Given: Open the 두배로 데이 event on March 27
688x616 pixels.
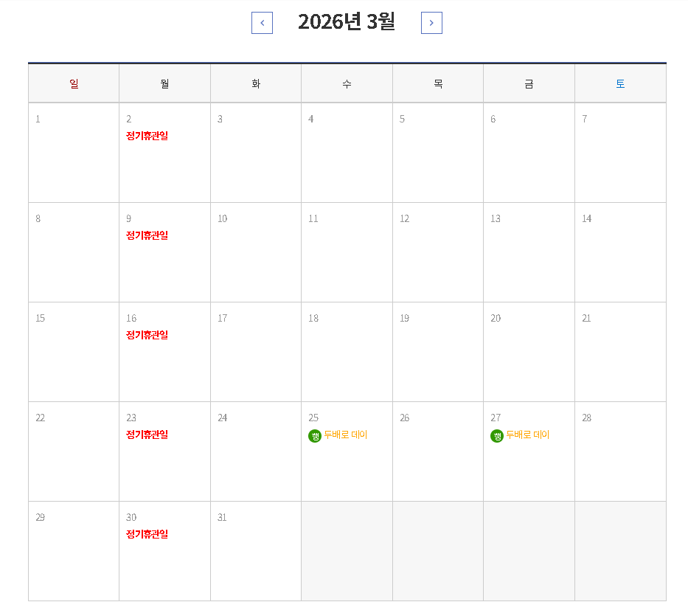Looking at the screenshot, I should (529, 435).
